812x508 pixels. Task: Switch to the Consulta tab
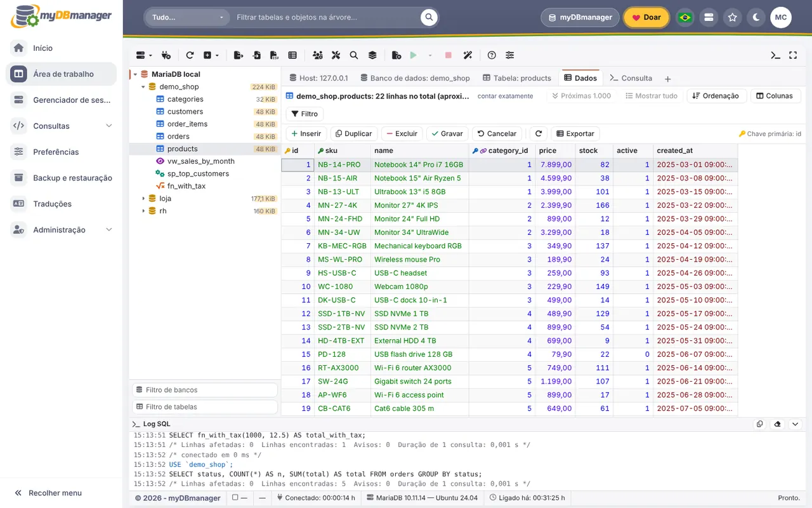(x=631, y=78)
